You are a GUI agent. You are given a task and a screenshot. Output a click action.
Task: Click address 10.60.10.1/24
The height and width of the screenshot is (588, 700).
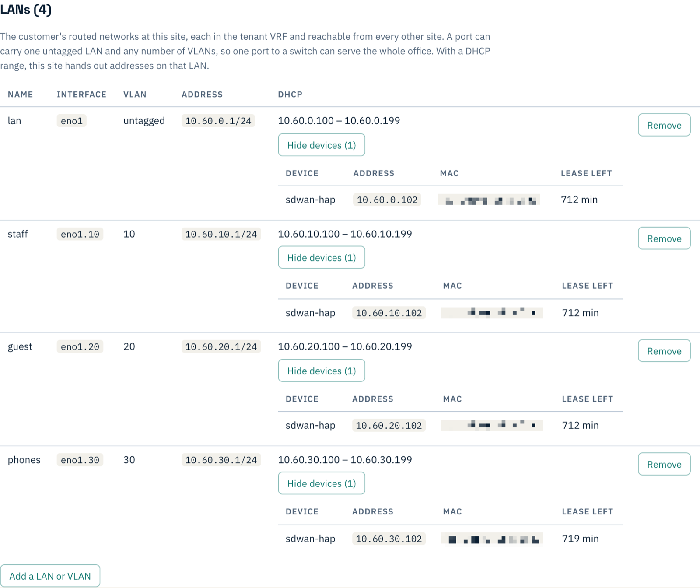(x=221, y=234)
